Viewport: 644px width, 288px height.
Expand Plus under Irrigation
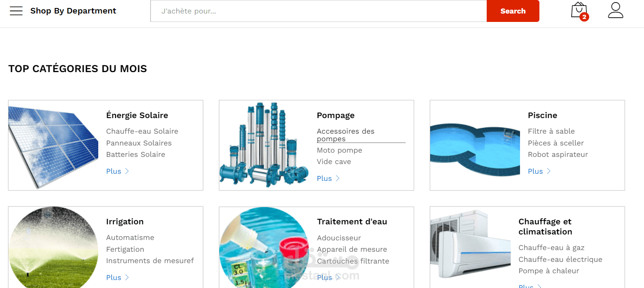click(118, 277)
